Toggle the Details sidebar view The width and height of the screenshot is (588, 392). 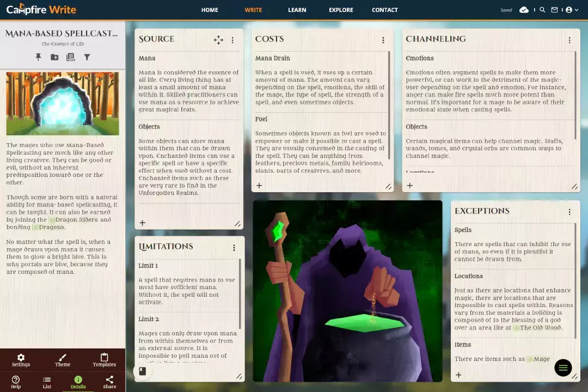[78, 382]
